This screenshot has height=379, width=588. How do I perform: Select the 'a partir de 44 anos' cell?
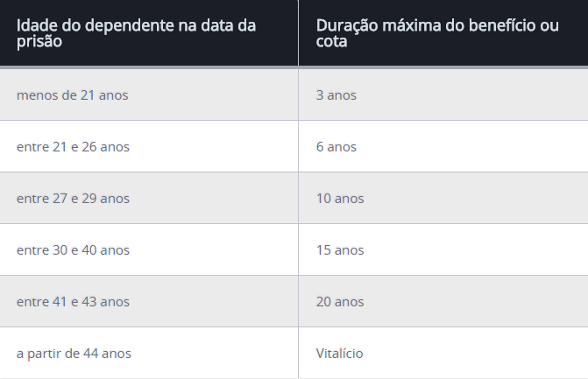[x=74, y=353]
